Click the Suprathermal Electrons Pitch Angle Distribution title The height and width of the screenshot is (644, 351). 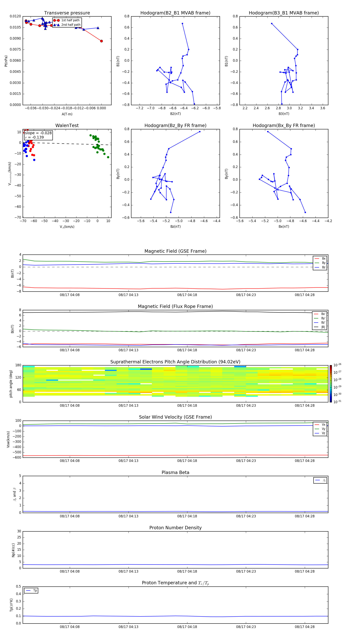[175, 362]
